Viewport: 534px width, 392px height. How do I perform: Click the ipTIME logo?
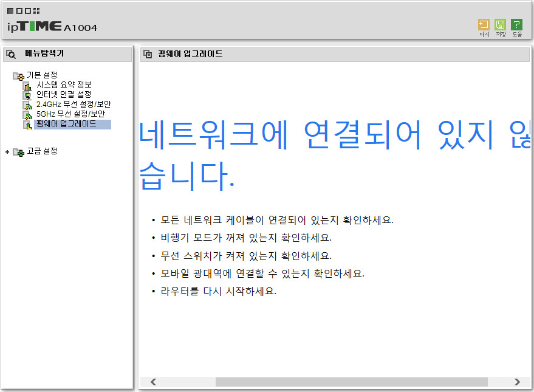[x=35, y=27]
